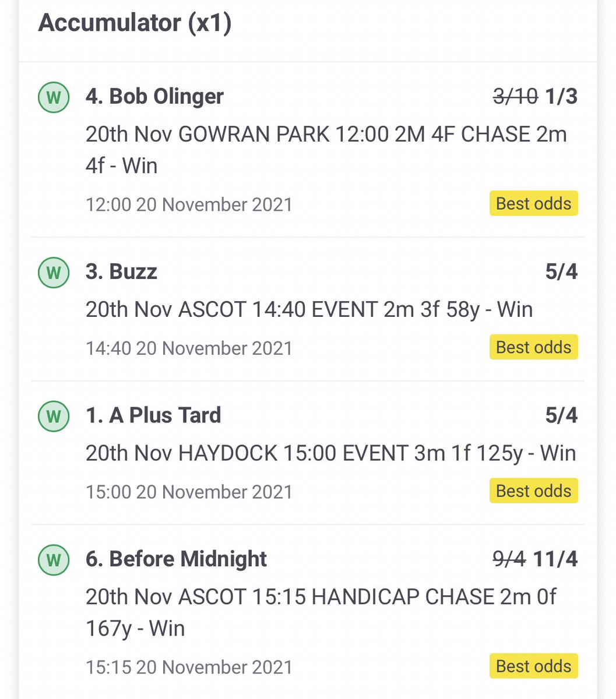Tap the Best odds badge for Bob Olinger
Image resolution: width=616 pixels, height=699 pixels.
[533, 204]
